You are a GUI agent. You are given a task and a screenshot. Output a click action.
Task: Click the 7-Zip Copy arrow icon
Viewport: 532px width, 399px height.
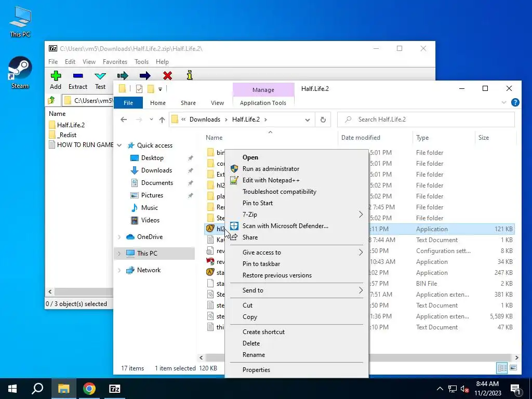click(123, 75)
